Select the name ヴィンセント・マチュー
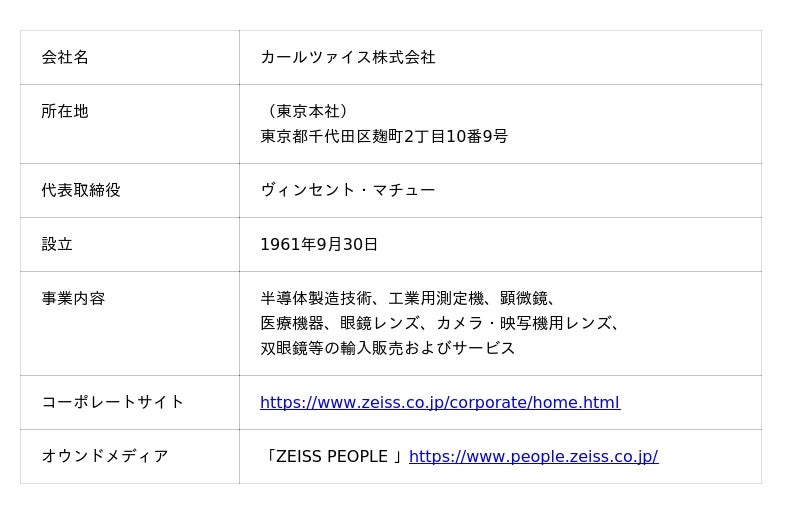Viewport: 800px width, 514px height. (x=347, y=190)
